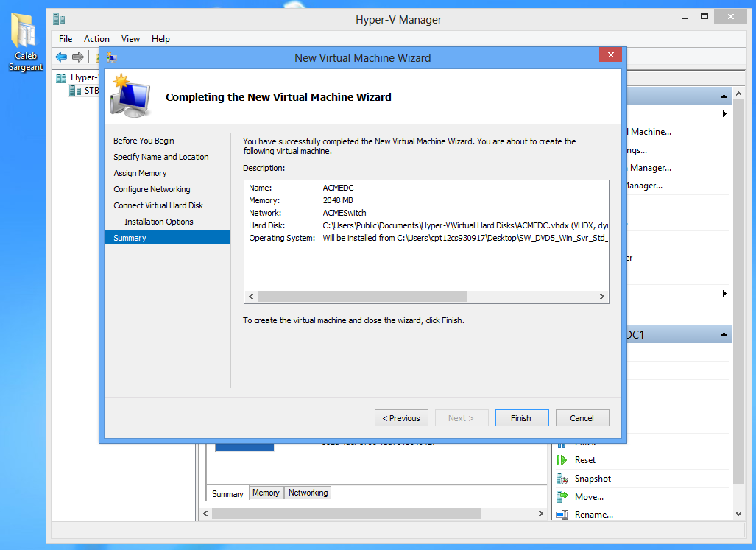Screen dimensions: 756x550
Task: Open the File menu
Action: pyautogui.click(x=66, y=39)
